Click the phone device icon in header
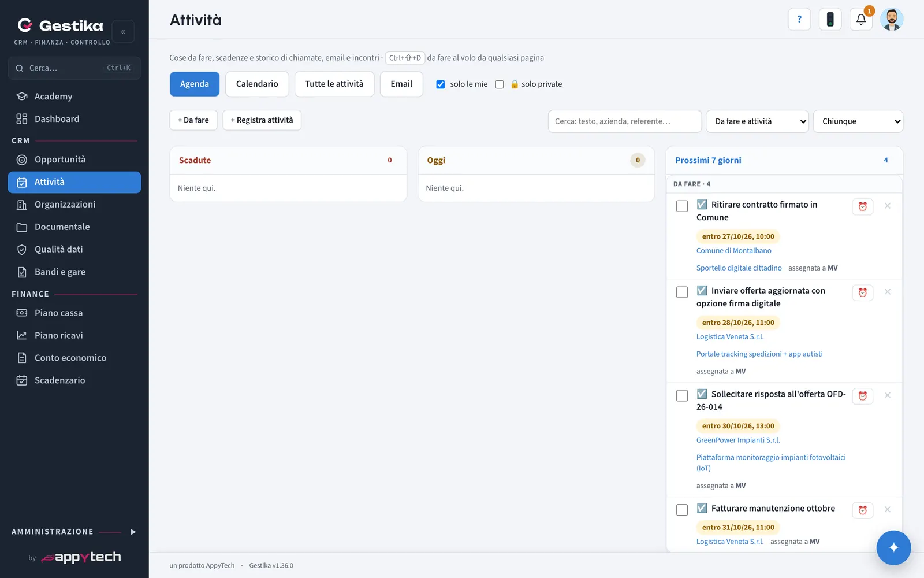The height and width of the screenshot is (578, 924). [x=830, y=19]
